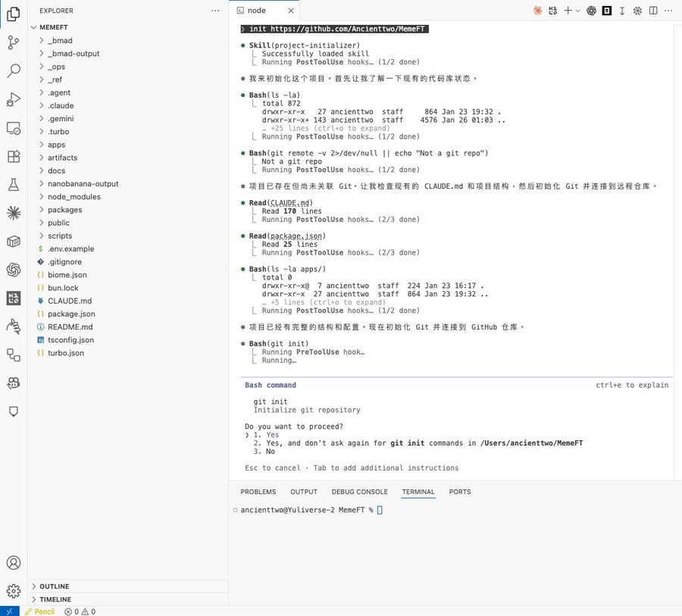Open the turbo.json file
Viewport: 682px width, 616px height.
point(128,353)
